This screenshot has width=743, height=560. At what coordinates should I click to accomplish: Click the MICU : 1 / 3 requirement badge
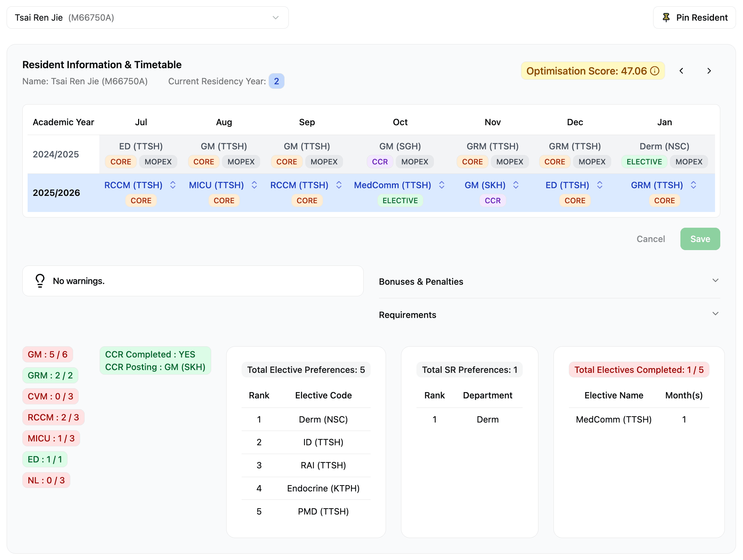[x=51, y=438]
